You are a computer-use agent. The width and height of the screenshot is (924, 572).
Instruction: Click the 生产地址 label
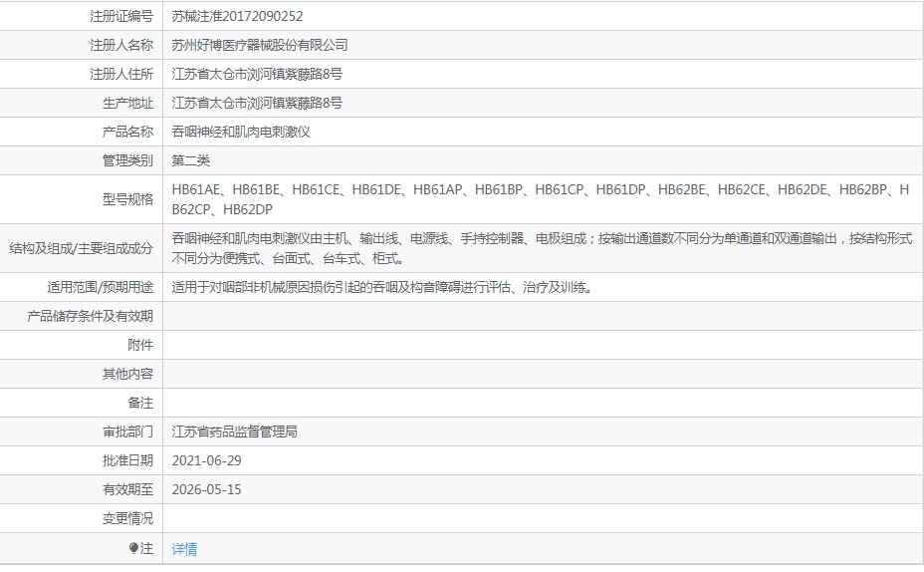127,104
